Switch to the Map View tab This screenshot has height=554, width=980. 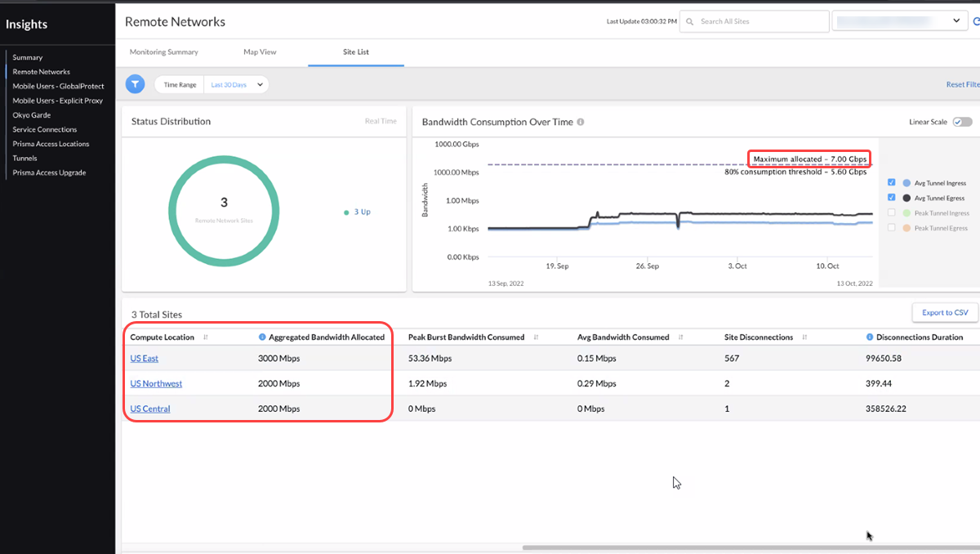[x=260, y=52]
